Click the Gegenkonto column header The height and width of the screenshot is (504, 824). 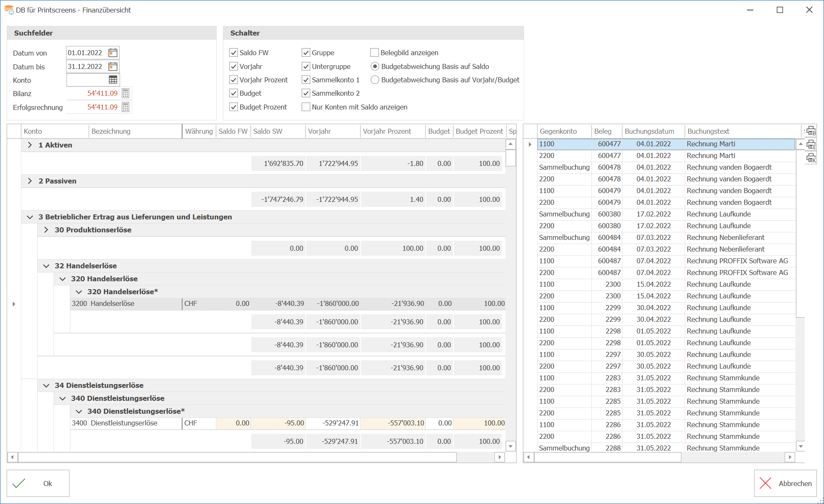[x=564, y=131]
